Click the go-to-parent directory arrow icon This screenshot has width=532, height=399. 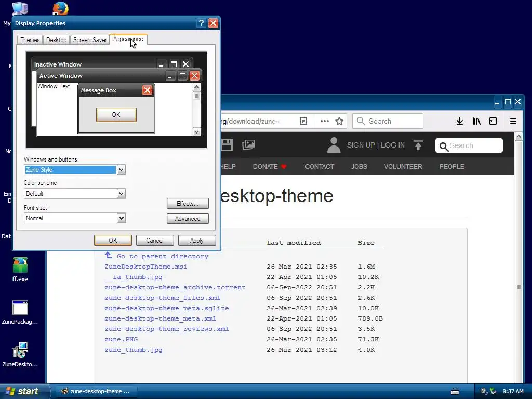[x=108, y=255]
